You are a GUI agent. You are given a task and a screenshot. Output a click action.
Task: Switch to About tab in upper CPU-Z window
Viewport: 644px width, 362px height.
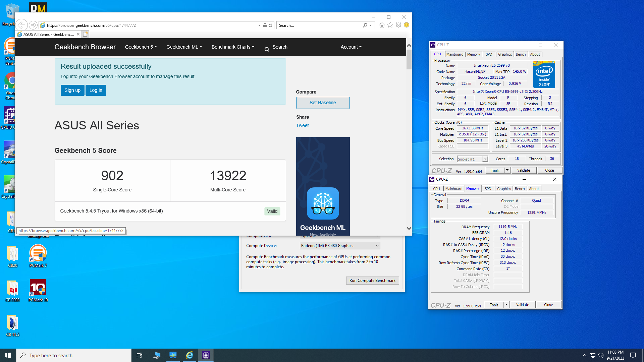pyautogui.click(x=535, y=54)
